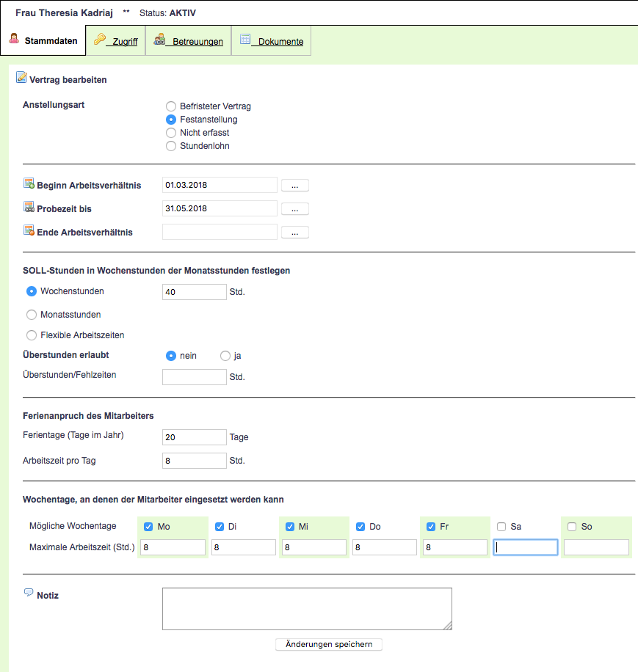
Task: Click the speech bubble icon next to Notiz
Action: [x=29, y=593]
